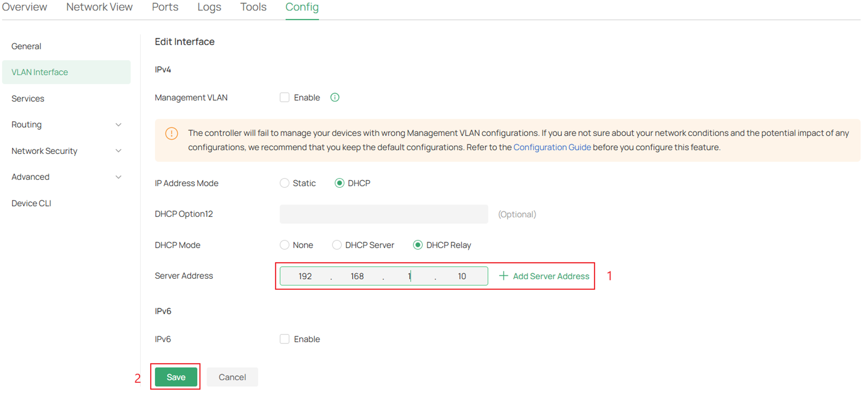The width and height of the screenshot is (868, 396).
Task: Open the Management VLAN info tooltip
Action: pos(334,97)
